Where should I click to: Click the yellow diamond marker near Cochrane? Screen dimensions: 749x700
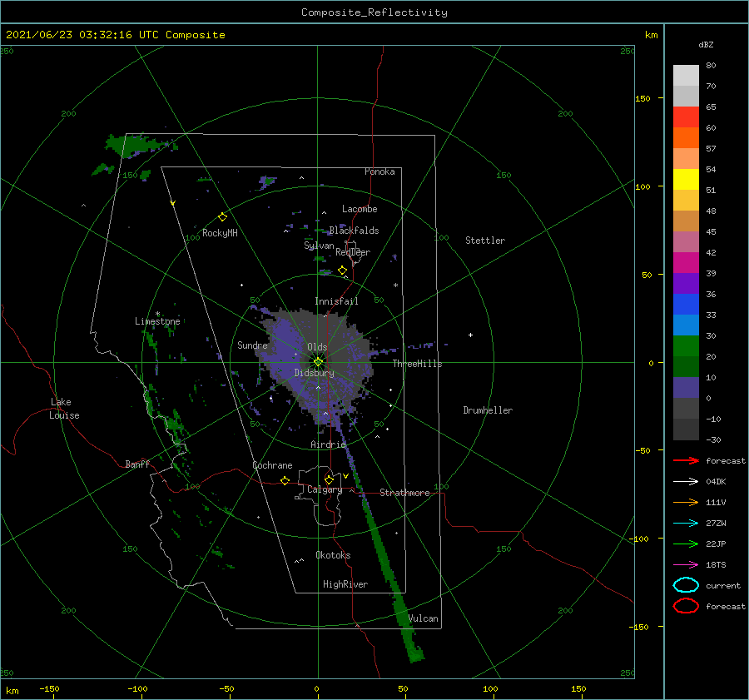coord(285,480)
